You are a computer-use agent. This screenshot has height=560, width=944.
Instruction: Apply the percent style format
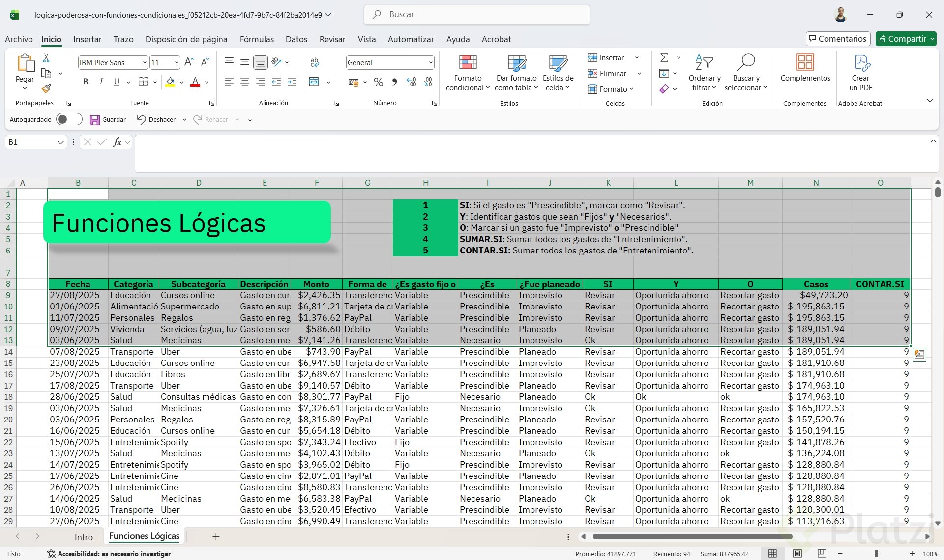378,82
